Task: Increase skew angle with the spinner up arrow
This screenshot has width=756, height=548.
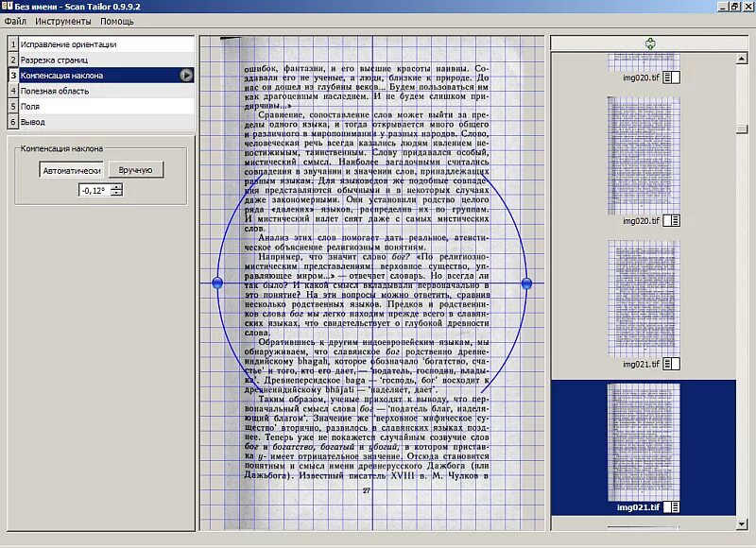Action: point(116,186)
